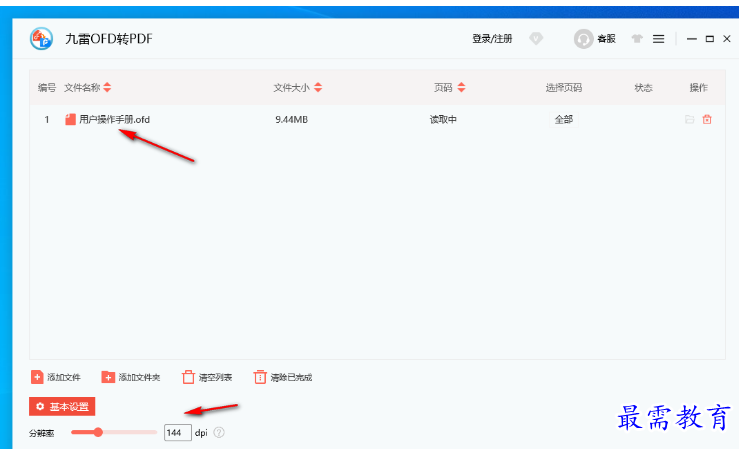739x449 pixels.
Task: Click the 选择页码 column header
Action: (x=564, y=88)
